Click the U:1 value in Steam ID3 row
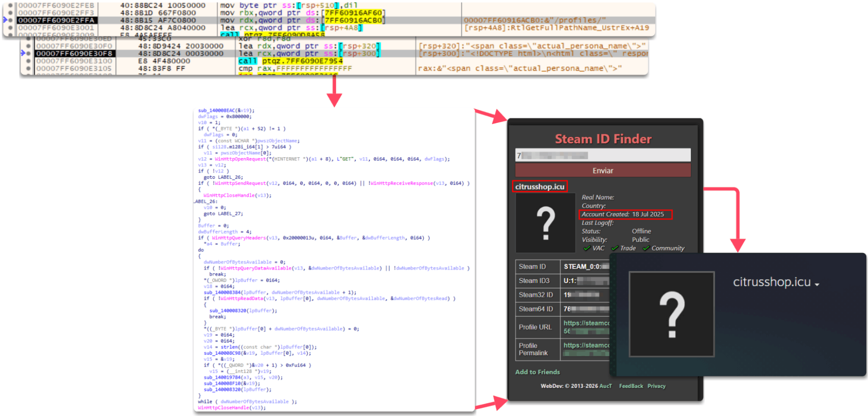The height and width of the screenshot is (416, 868). [586, 281]
